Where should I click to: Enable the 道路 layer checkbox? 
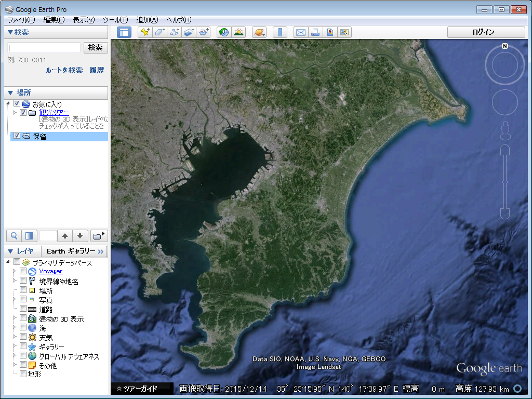point(23,309)
